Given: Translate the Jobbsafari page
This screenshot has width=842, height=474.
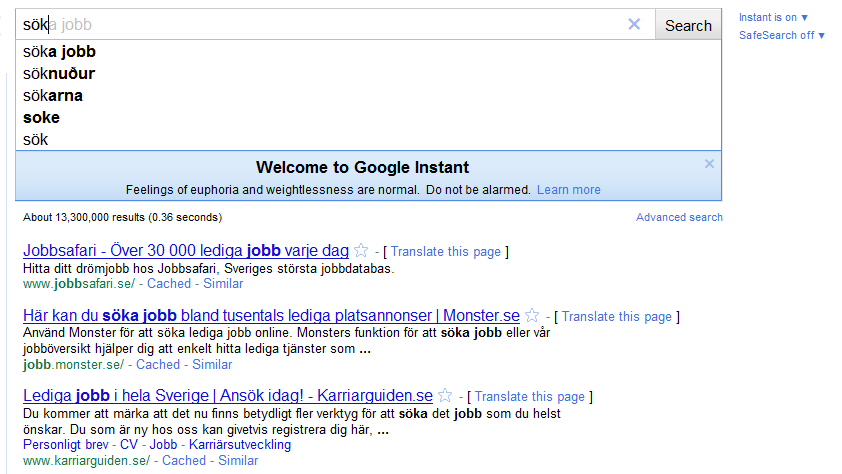Looking at the screenshot, I should click(x=446, y=251).
